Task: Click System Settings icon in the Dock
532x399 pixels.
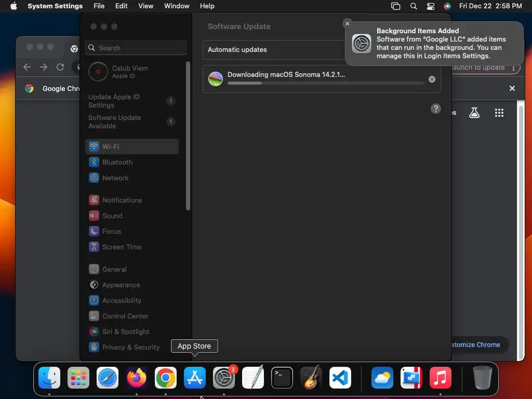Action: (224, 378)
